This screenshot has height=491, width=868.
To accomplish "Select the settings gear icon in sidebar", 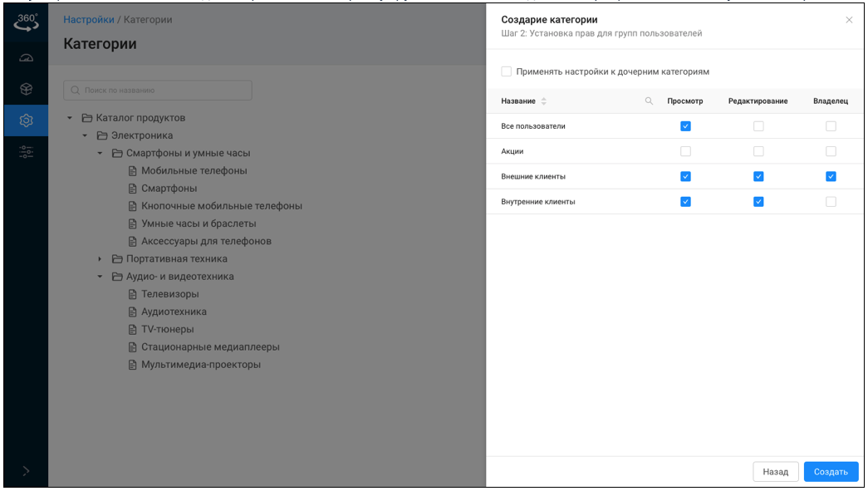I will click(26, 120).
